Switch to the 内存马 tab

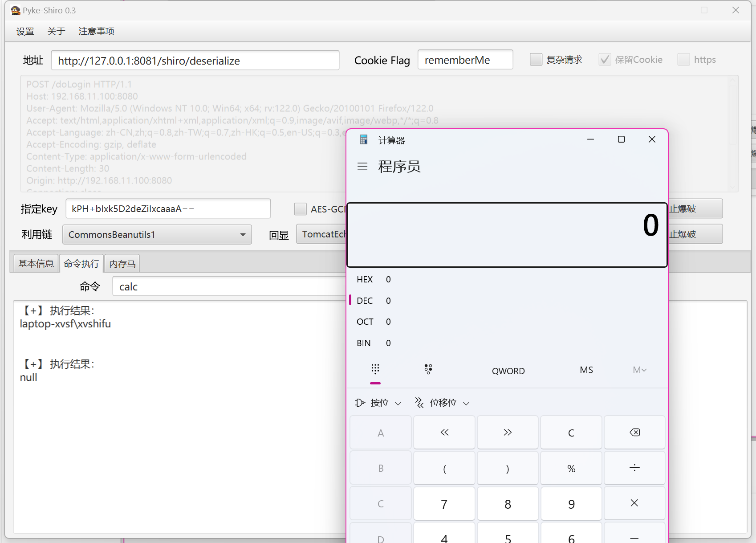tap(122, 264)
